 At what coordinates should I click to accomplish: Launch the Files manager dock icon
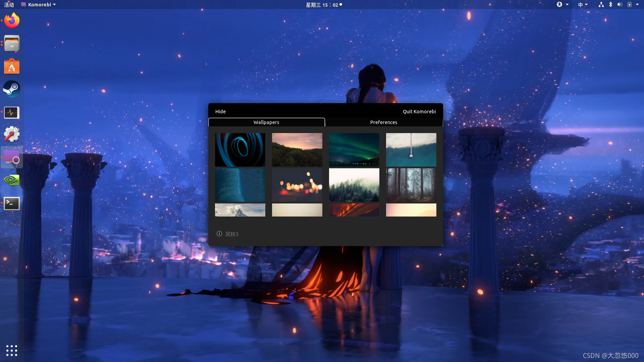pyautogui.click(x=12, y=43)
